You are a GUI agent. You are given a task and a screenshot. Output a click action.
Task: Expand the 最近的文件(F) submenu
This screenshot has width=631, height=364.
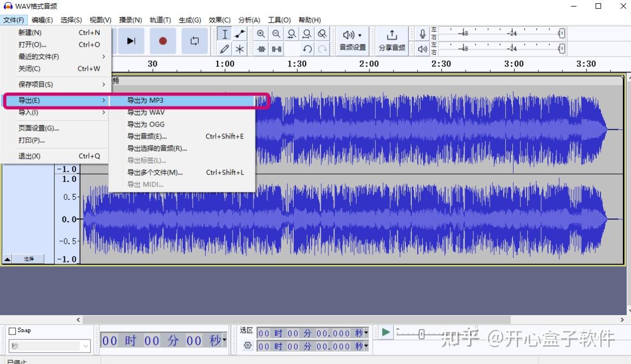pyautogui.click(x=55, y=57)
